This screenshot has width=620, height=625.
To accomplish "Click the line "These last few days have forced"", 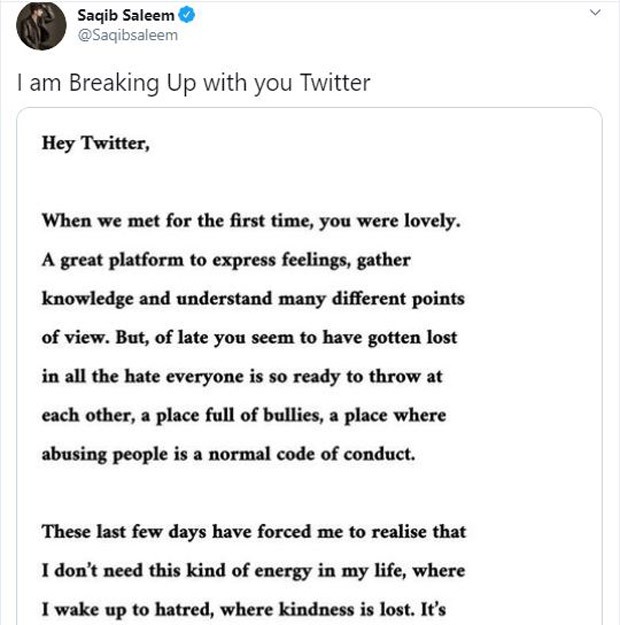I will [x=253, y=532].
